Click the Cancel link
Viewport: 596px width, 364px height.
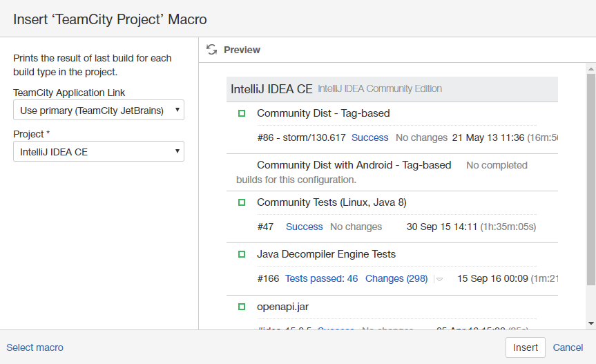tap(568, 347)
